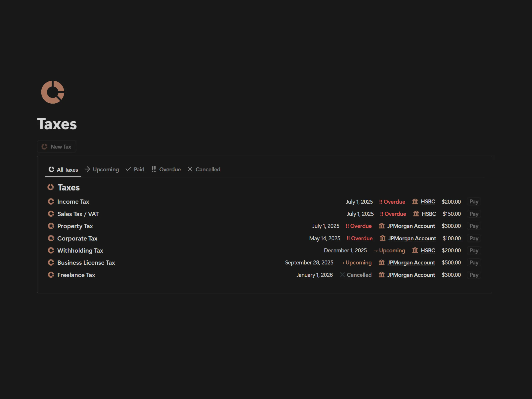Viewport: 532px width, 399px height.
Task: Click the pie icon beside Income Tax
Action: coord(51,201)
